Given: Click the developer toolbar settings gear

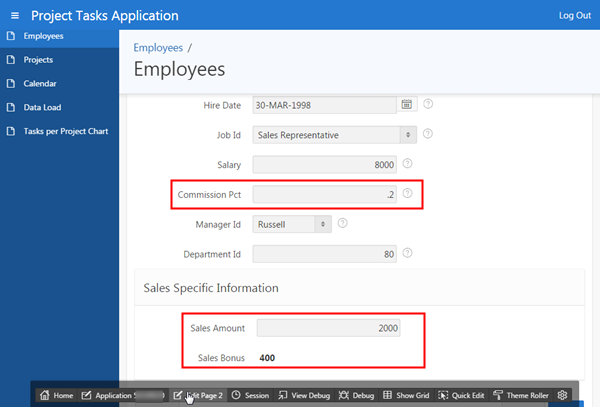Looking at the screenshot, I should coord(562,395).
